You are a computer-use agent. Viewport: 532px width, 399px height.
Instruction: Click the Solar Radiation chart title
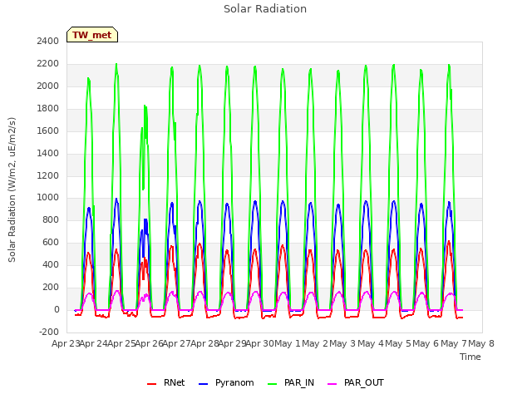265,9
